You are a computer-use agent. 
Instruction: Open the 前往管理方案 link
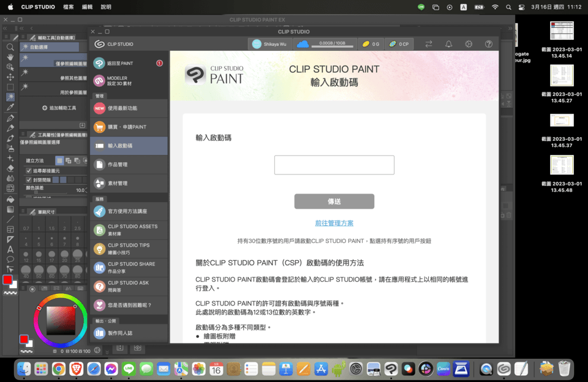coord(334,223)
